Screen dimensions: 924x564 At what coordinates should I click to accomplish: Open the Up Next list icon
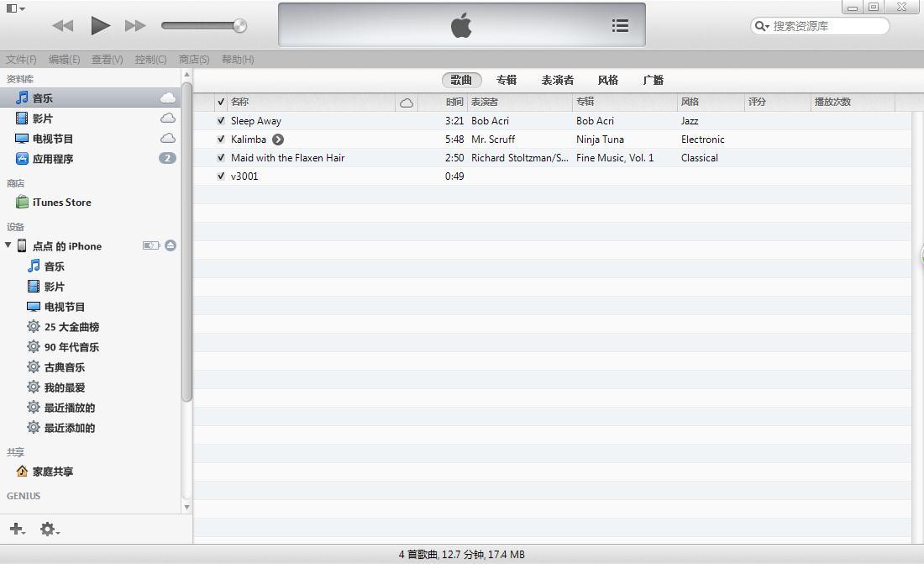point(620,25)
